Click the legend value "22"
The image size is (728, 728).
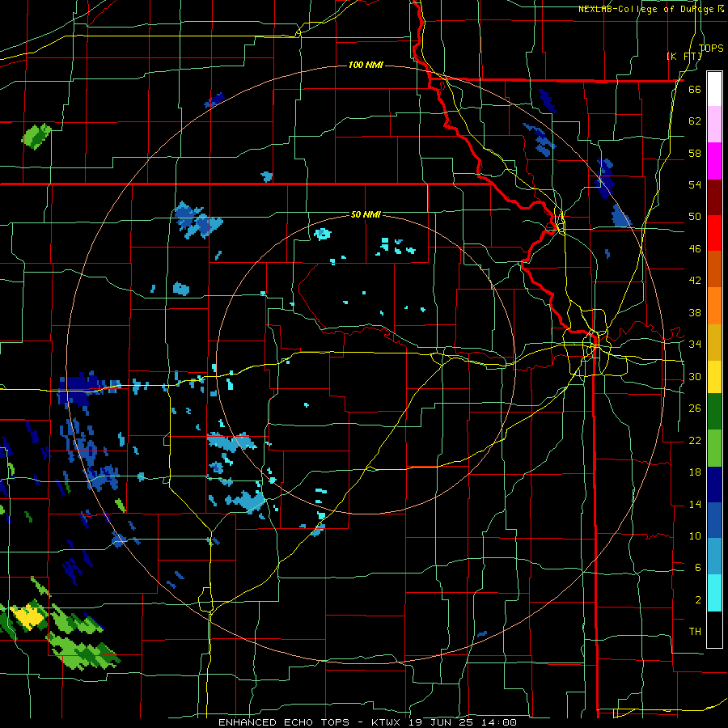click(695, 440)
